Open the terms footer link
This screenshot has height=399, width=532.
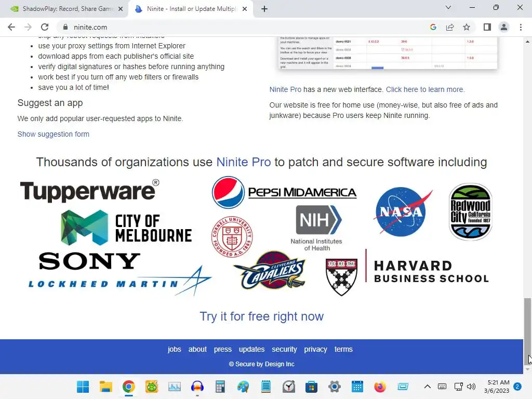[343, 349]
